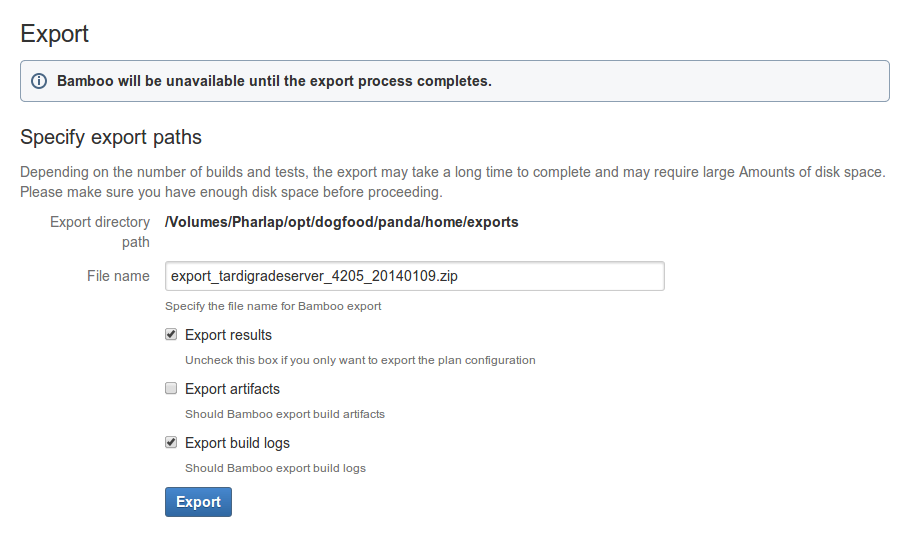This screenshot has height=538, width=910.
Task: Enable the Export artifacts checkbox
Action: [171, 388]
